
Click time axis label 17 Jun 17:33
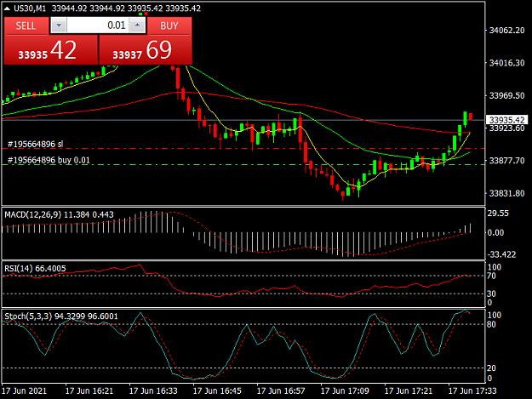472,390
